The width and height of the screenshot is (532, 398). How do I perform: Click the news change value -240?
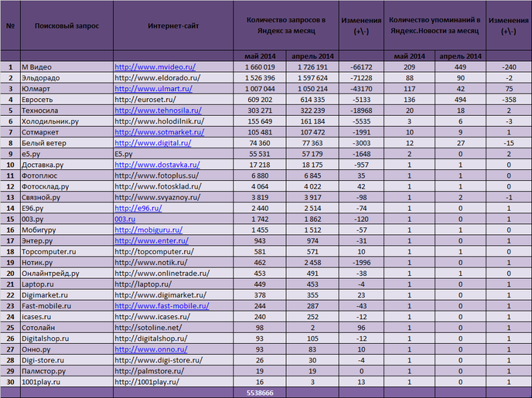[x=509, y=67]
